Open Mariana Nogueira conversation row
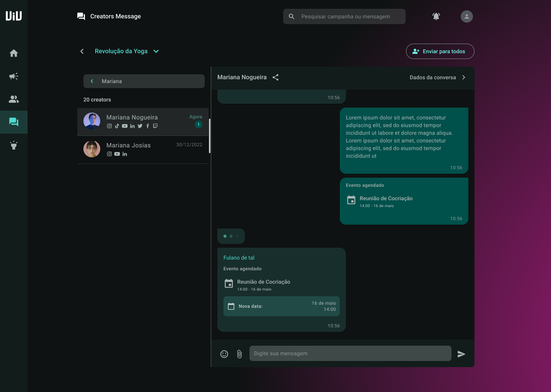 tap(143, 122)
